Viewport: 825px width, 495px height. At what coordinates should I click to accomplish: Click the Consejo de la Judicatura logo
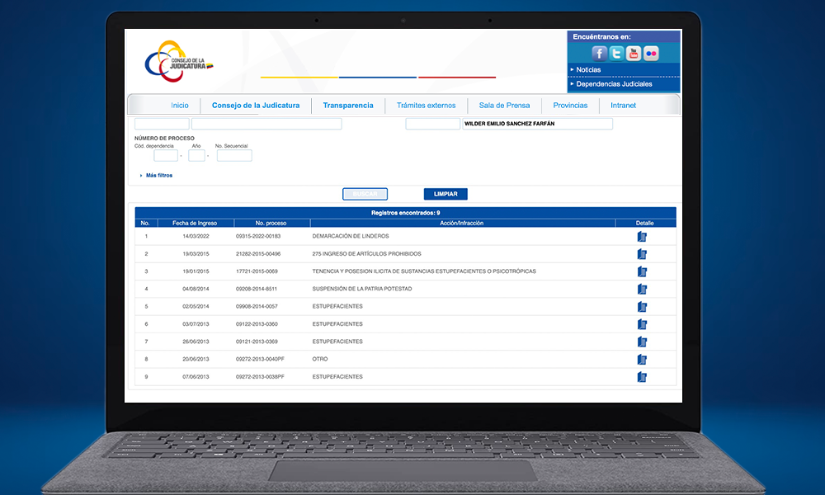click(179, 60)
